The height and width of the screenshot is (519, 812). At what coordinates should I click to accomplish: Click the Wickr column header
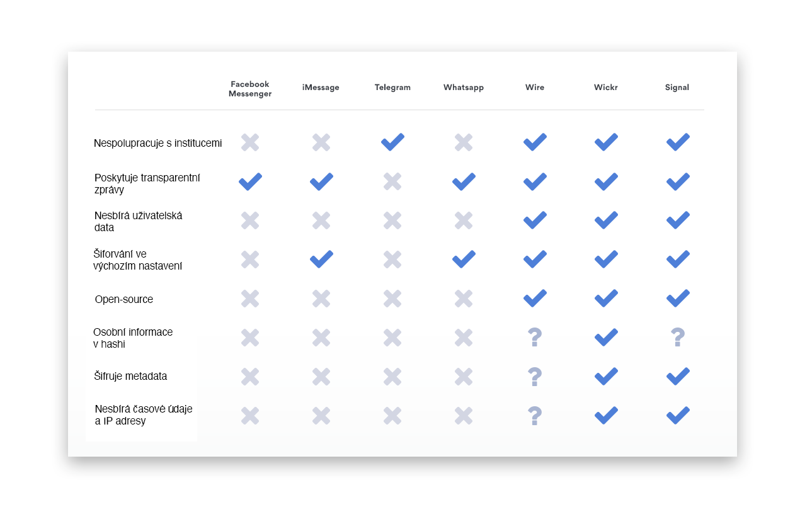click(606, 88)
